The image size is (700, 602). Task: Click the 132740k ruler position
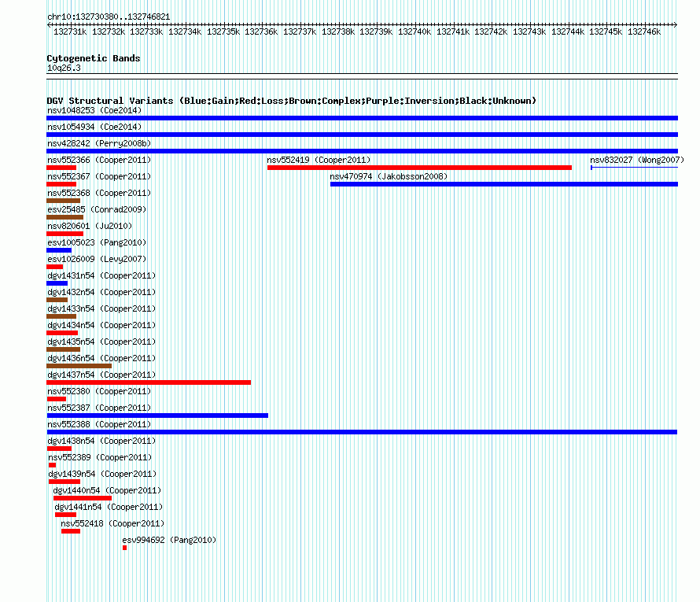point(414,31)
